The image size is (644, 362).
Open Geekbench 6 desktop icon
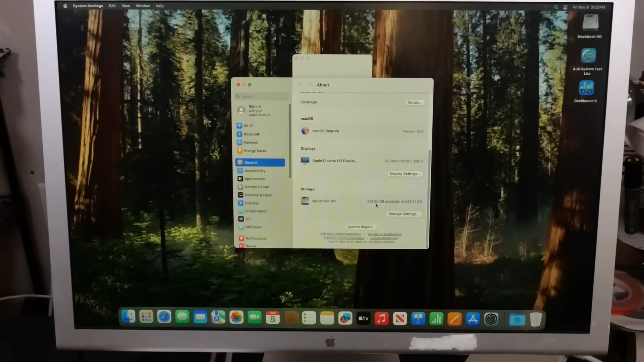586,88
